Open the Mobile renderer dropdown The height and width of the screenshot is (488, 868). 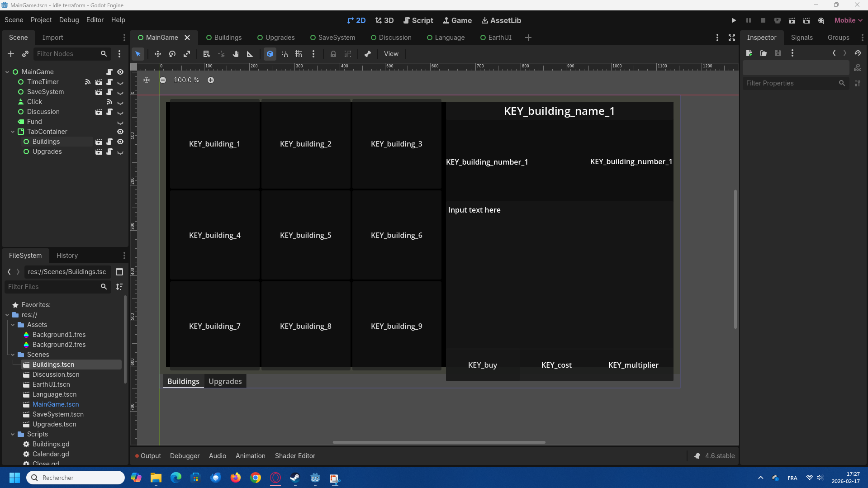[848, 20]
